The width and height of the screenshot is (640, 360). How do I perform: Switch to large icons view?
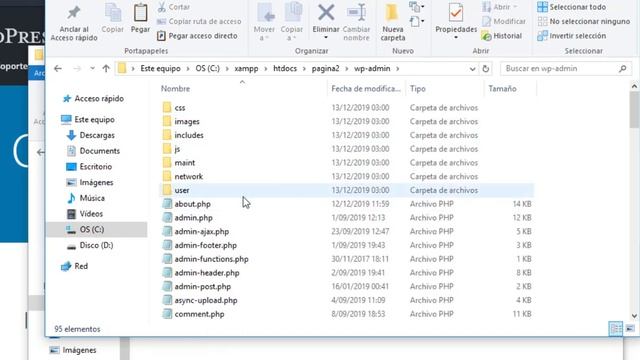coord(630,329)
